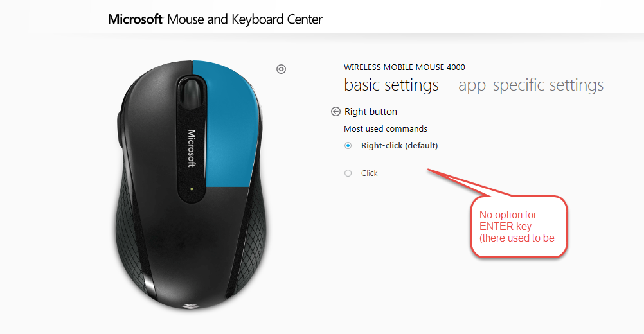
Task: Click the "Click" option label text
Action: pyautogui.click(x=369, y=173)
